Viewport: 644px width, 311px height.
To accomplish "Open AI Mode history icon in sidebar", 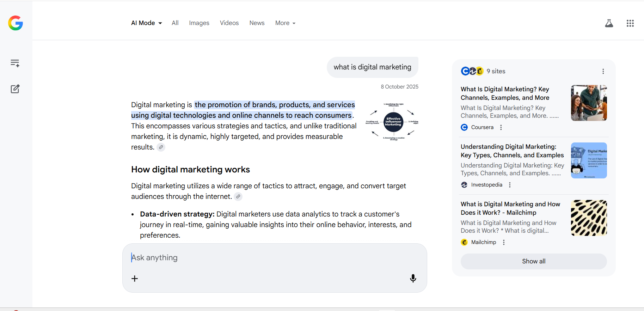I will (x=15, y=63).
